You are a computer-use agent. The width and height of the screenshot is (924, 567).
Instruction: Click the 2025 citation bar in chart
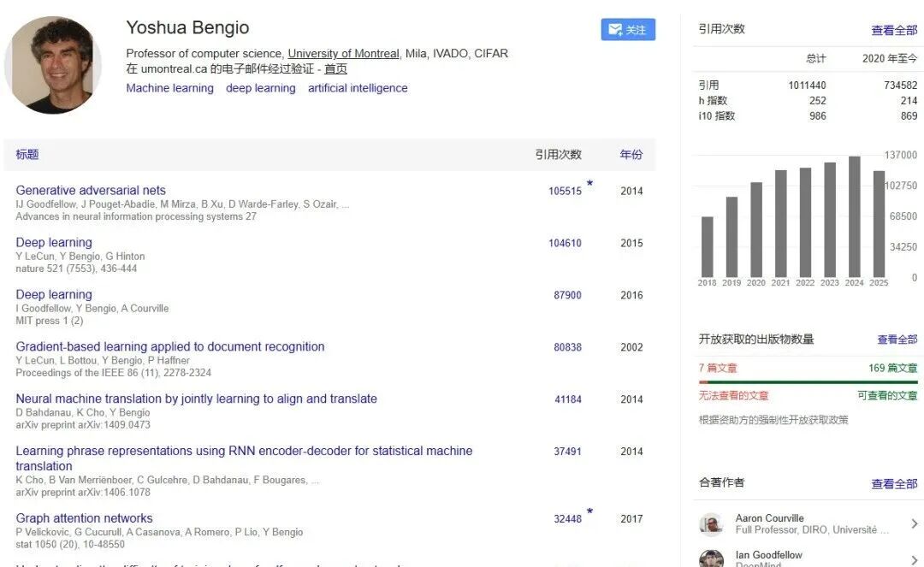[879, 224]
